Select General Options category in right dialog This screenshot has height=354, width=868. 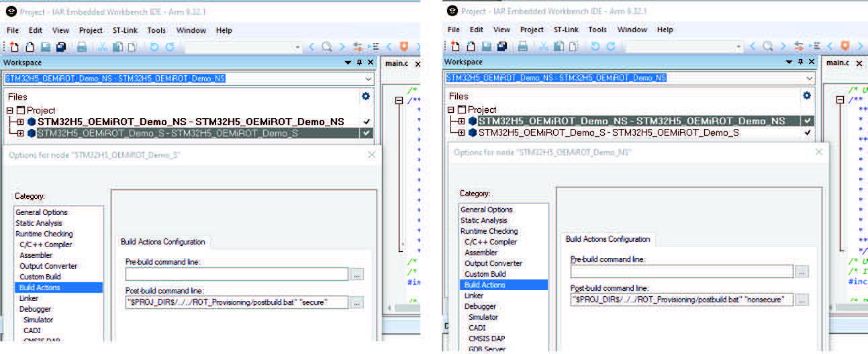486,210
